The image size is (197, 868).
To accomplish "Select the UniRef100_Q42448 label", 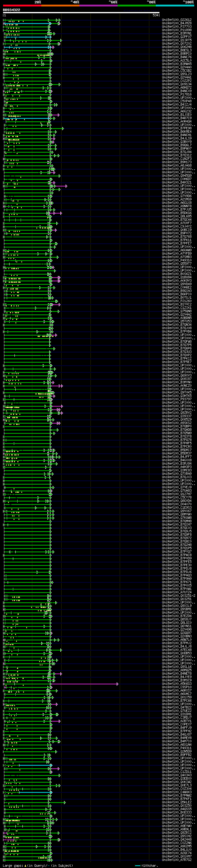I will point(177,839).
